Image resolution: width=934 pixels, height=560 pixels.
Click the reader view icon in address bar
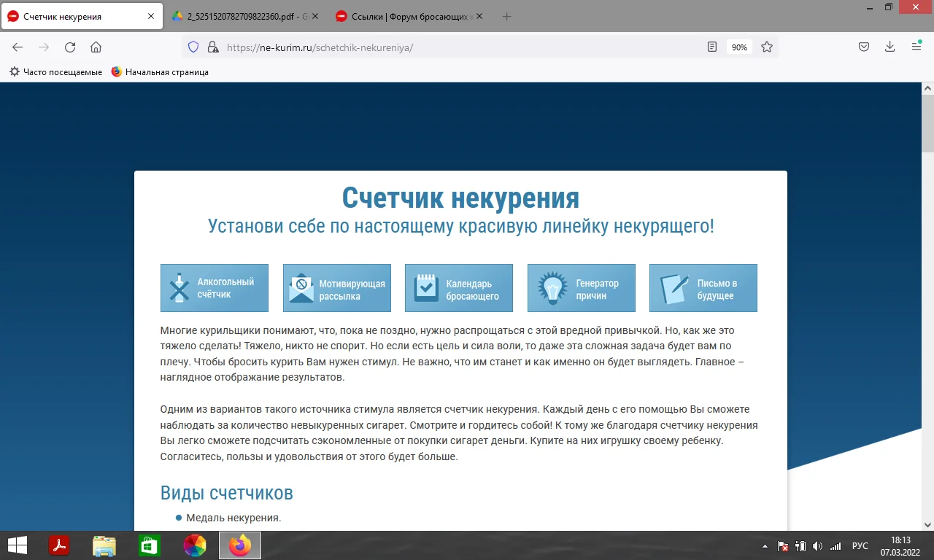coord(711,46)
